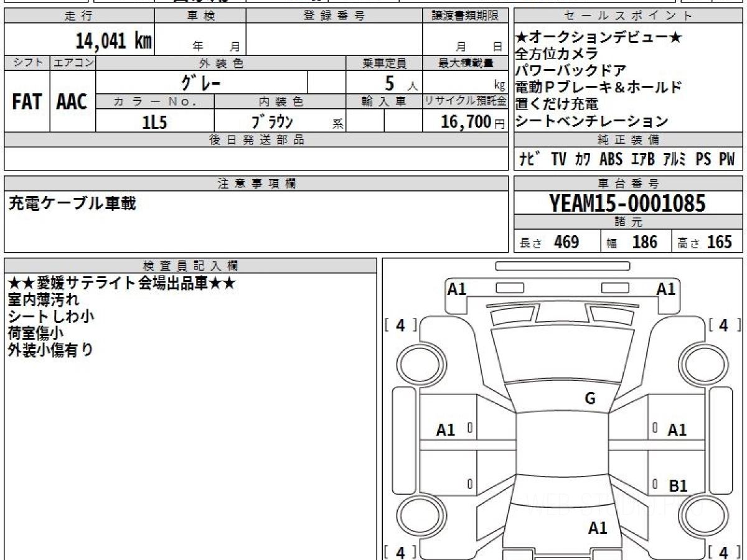This screenshot has height=560, width=747.
Task: Click the ナビ equipment code
Action: pyautogui.click(x=530, y=159)
